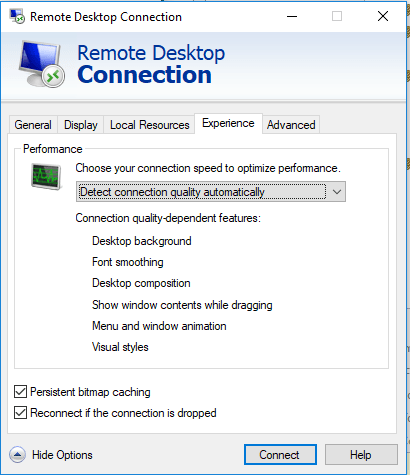This screenshot has width=410, height=475.
Task: Select the Experience tab
Action: click(x=228, y=123)
